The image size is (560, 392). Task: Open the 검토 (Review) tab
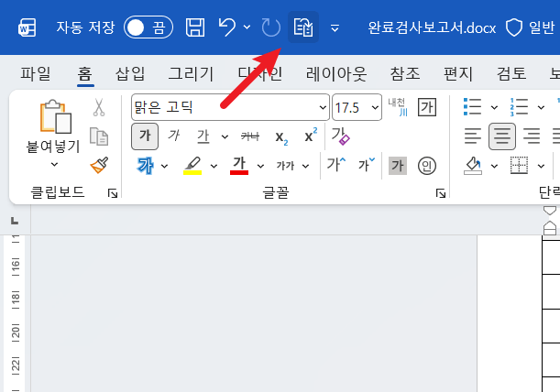[x=511, y=73]
